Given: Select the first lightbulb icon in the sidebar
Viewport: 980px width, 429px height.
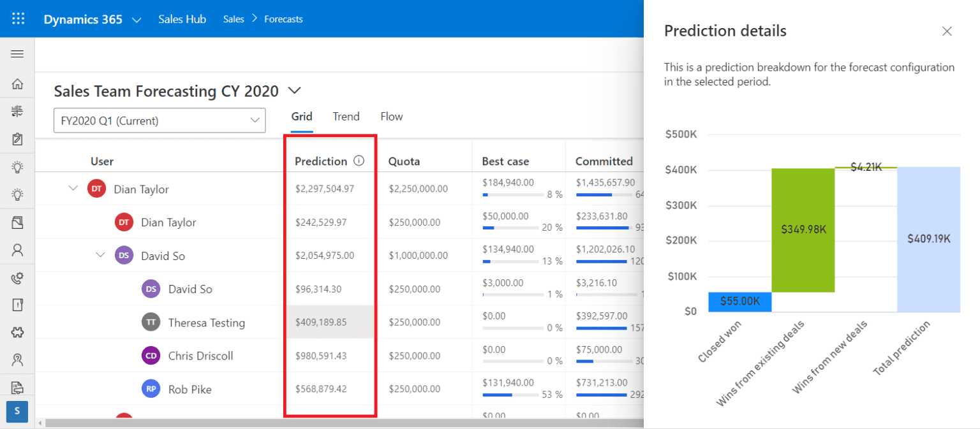Looking at the screenshot, I should pyautogui.click(x=17, y=166).
